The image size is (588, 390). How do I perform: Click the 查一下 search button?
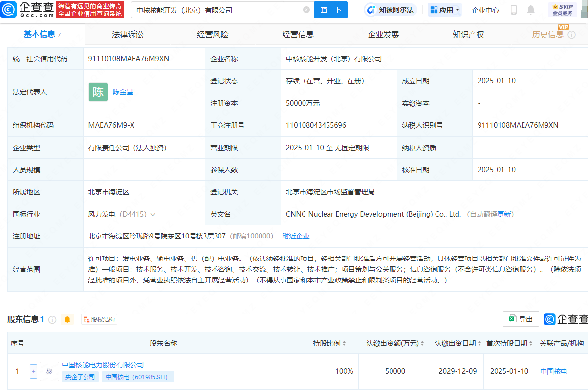click(331, 10)
